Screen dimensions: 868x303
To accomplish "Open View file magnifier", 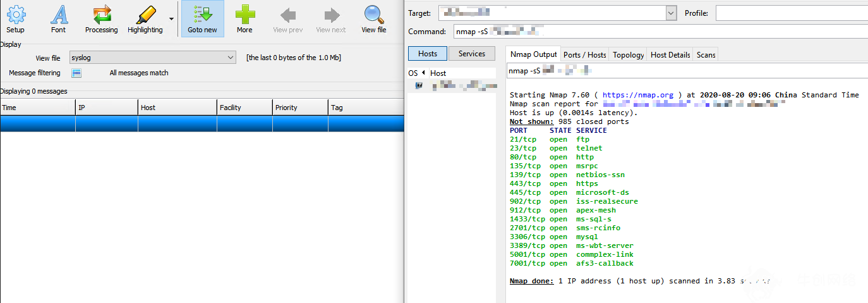I will click(374, 19).
